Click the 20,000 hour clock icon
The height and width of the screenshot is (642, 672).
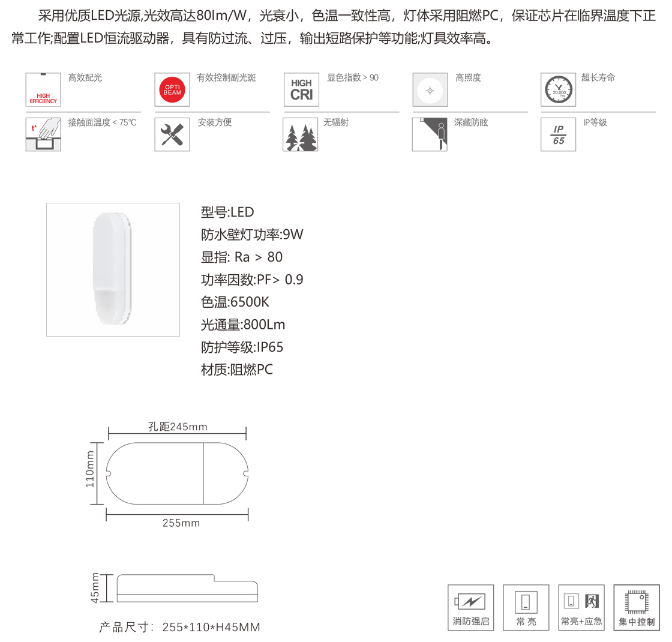[x=559, y=89]
